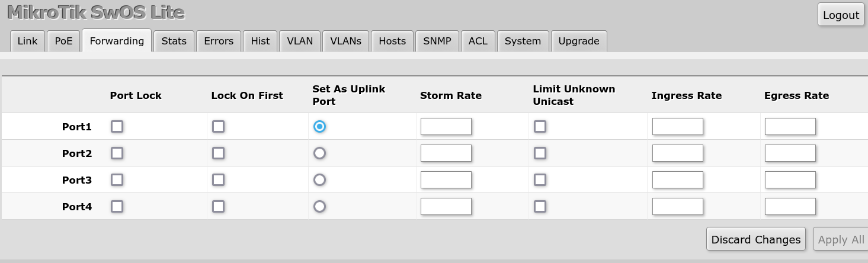Click Port1 Storm Rate field

[x=446, y=126]
